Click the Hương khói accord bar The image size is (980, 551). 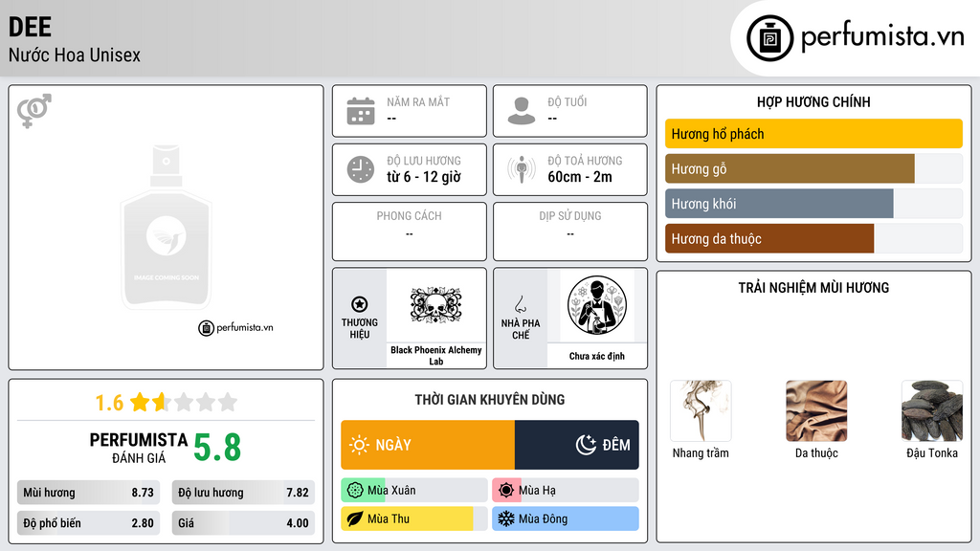813,204
